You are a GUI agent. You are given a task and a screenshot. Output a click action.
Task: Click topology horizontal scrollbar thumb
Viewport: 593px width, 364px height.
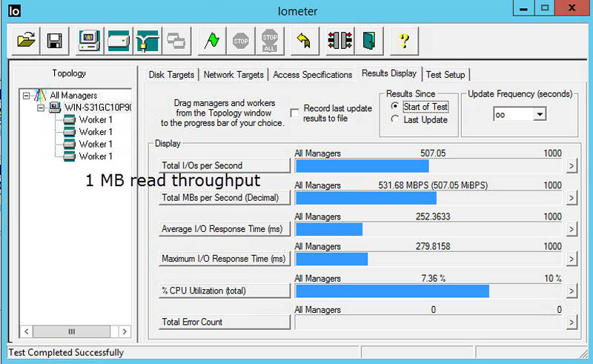(71, 332)
